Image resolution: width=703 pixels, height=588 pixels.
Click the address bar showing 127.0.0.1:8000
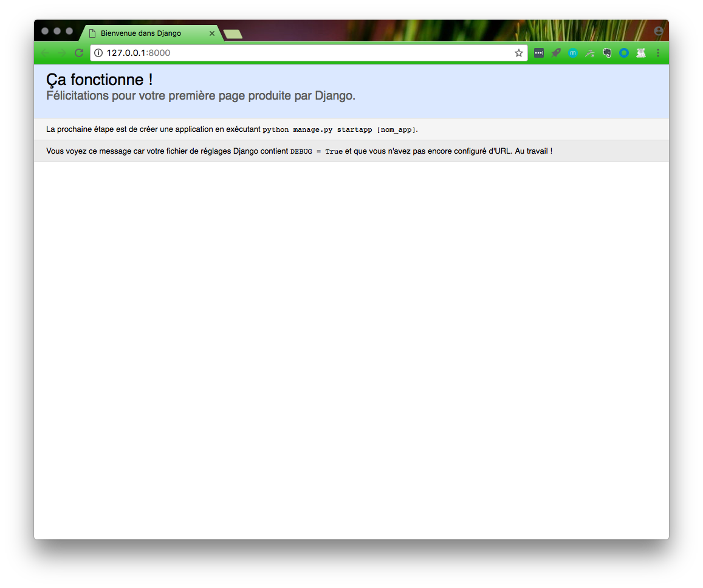304,53
